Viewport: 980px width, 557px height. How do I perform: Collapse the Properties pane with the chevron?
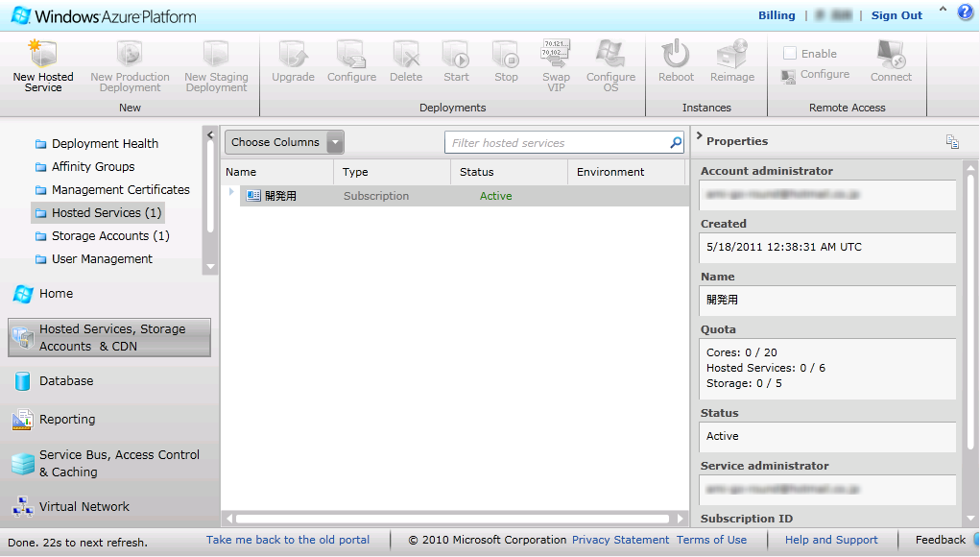tap(699, 135)
